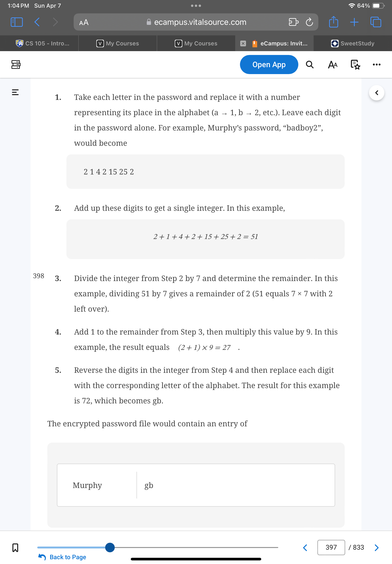Expand the three-dot more options menu
392x564 pixels.
pos(376,65)
